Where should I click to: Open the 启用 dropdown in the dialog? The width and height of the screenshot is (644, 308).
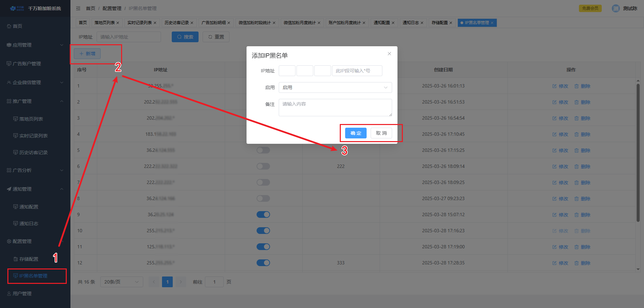[335, 87]
